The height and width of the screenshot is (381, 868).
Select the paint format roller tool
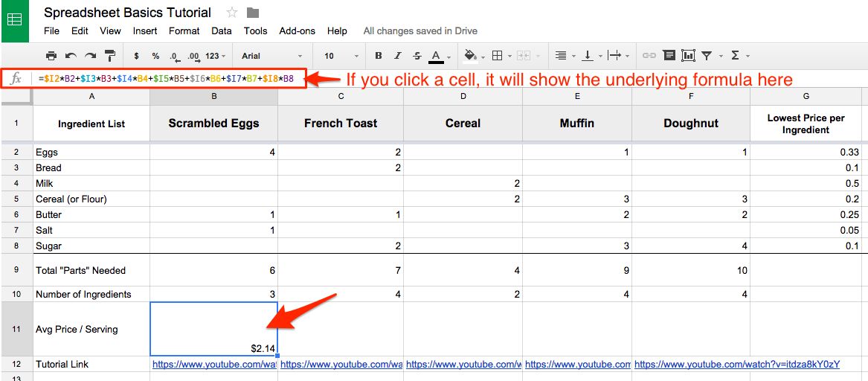coord(110,56)
